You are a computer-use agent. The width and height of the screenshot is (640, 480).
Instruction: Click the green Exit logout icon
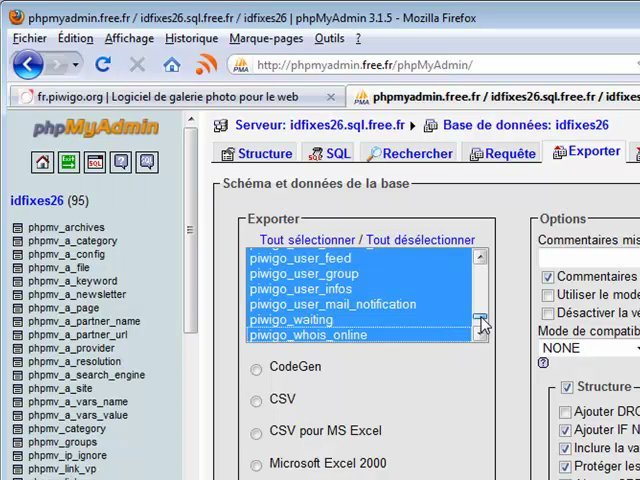pos(68,162)
